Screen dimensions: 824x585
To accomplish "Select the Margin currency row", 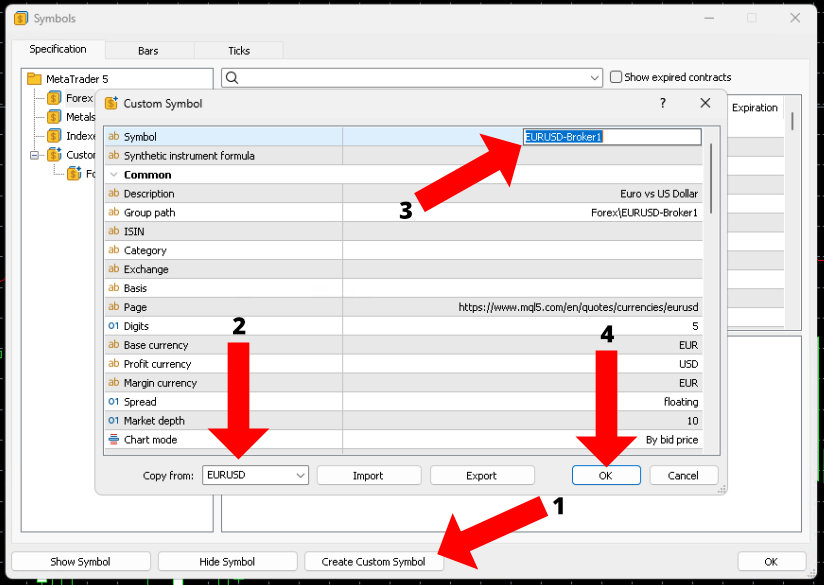I will [x=403, y=383].
